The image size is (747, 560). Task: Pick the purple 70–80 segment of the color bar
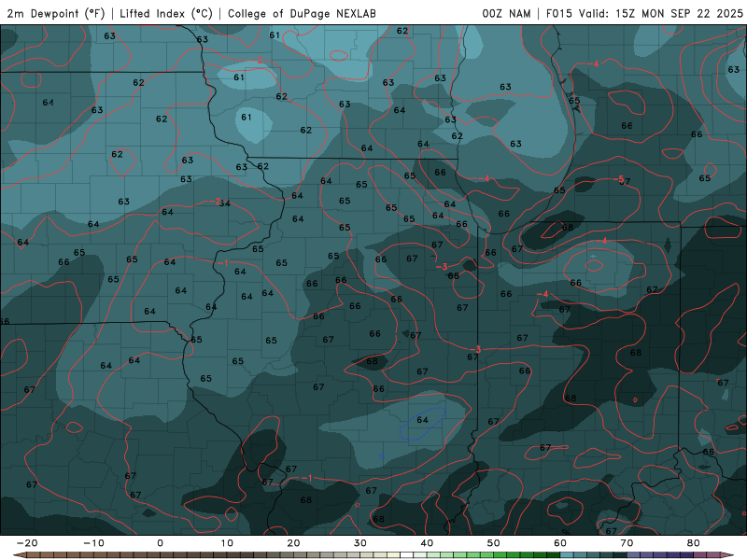(660, 555)
